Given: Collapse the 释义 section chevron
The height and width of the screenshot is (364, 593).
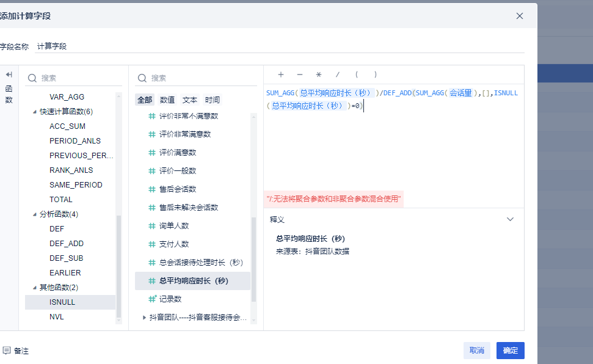Looking at the screenshot, I should tap(510, 219).
